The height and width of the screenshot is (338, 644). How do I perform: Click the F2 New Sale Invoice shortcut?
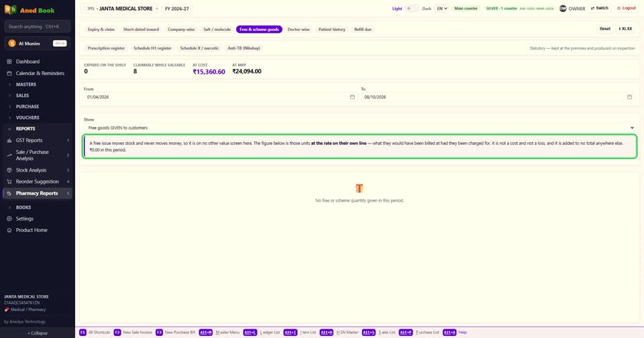(x=133, y=332)
